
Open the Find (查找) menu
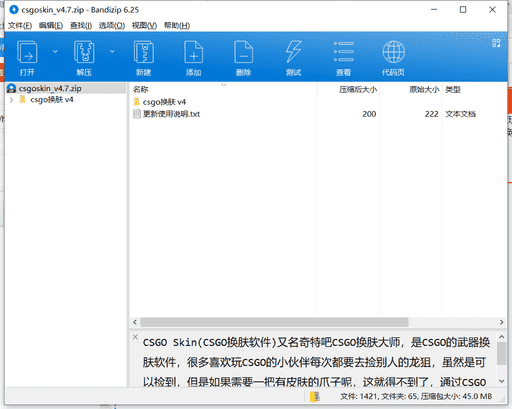[x=81, y=26]
